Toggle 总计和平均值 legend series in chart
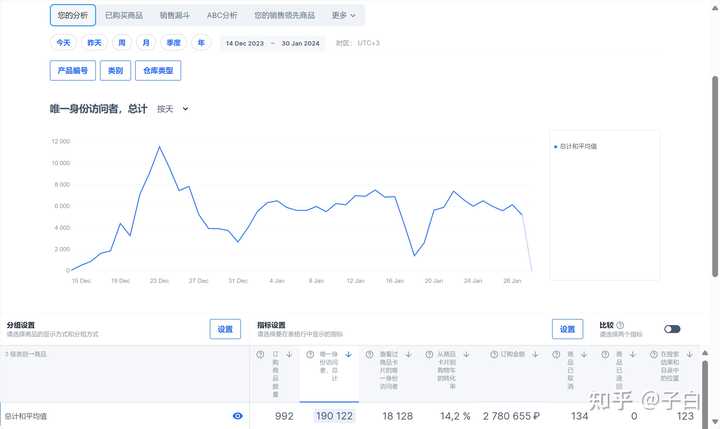Screen dimensions: 720x429 [x=576, y=147]
